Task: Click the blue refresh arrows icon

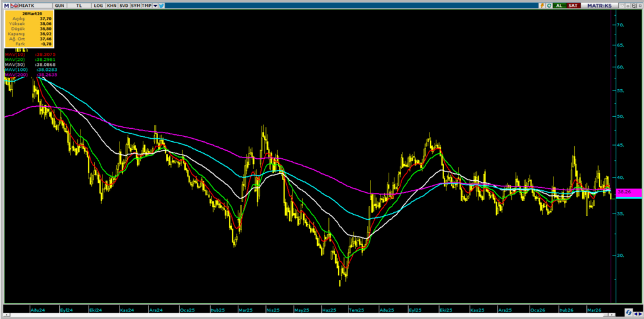Action: coord(629,313)
